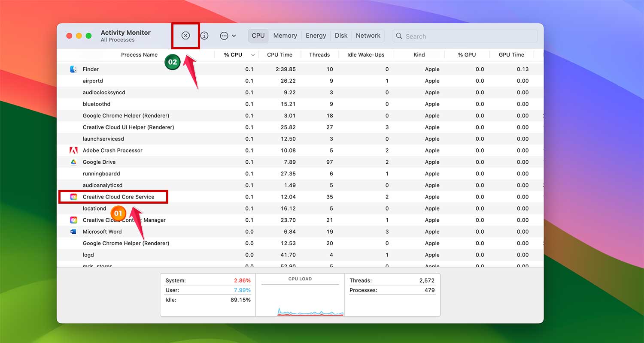The width and height of the screenshot is (644, 343).
Task: Open the Network tab
Action: click(x=368, y=36)
